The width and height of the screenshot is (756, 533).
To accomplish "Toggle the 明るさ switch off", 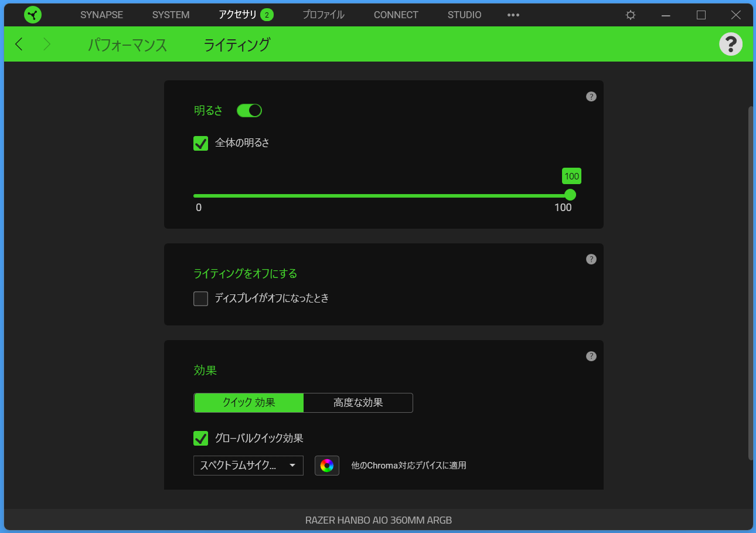I will (x=249, y=110).
